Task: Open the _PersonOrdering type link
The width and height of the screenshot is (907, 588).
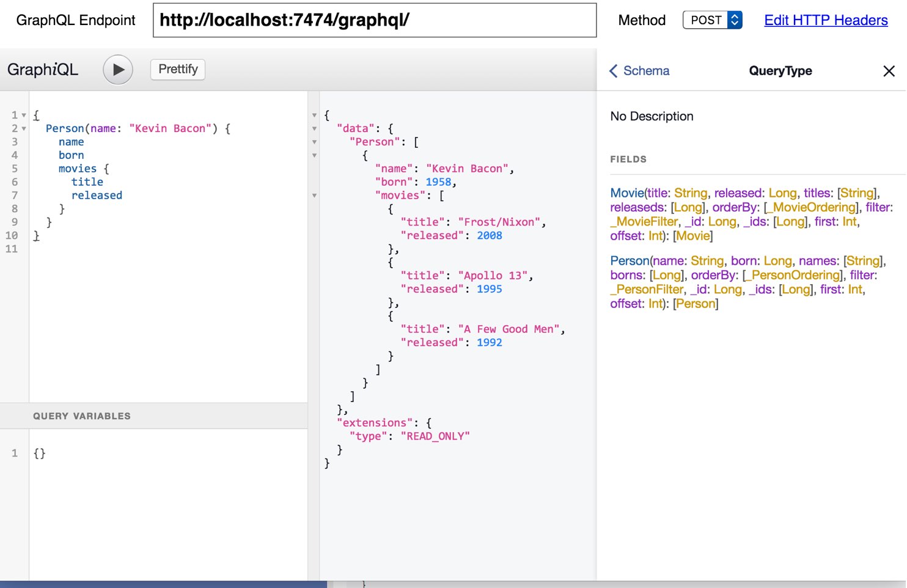Action: click(x=793, y=275)
